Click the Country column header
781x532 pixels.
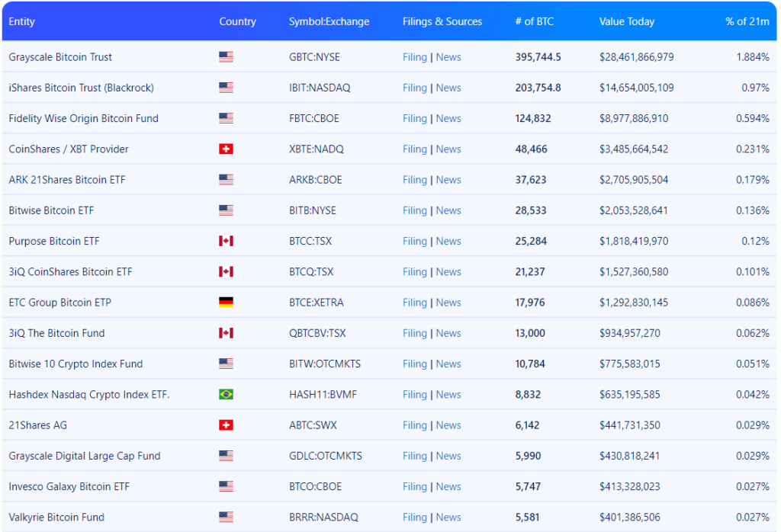237,21
